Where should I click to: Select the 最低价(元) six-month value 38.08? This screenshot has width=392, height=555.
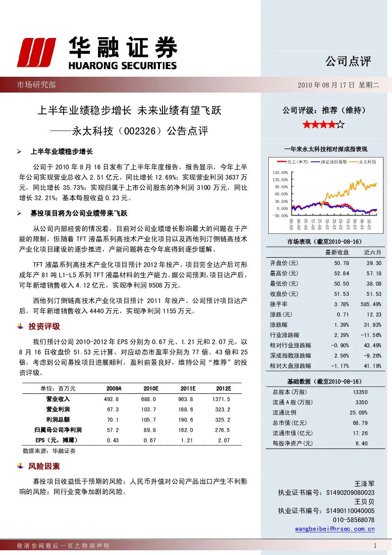(x=374, y=284)
